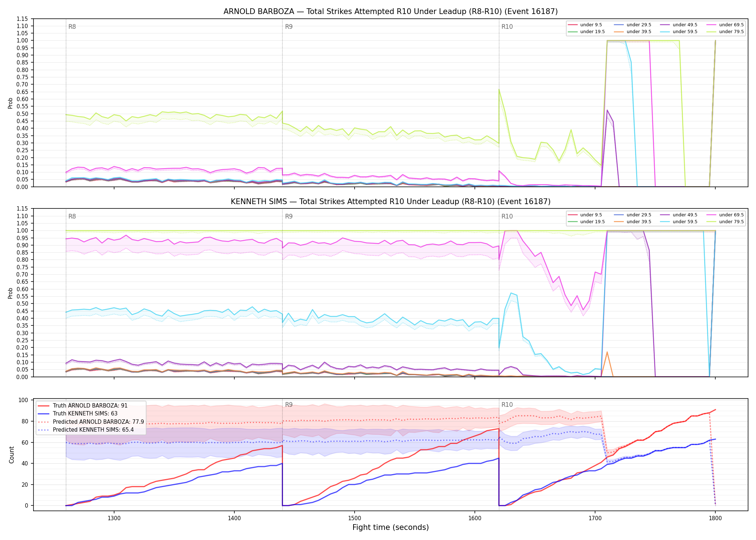Click the 1600 tick label on the time axis
Screen dimensions: 756x540
[475, 518]
